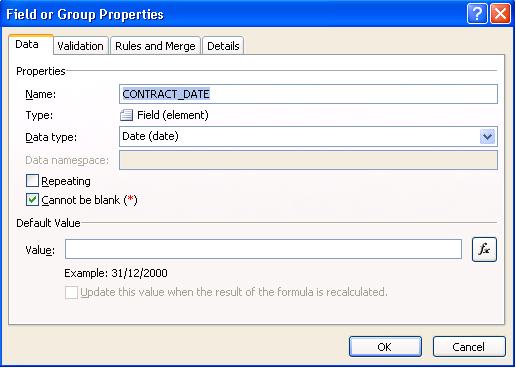Click the Repeating label text
Image resolution: width=516 pixels, height=368 pixels.
tap(66, 181)
